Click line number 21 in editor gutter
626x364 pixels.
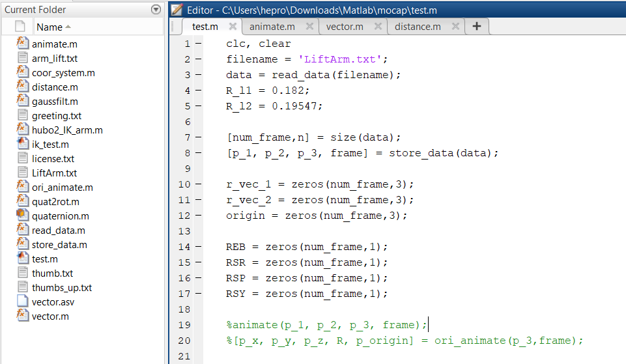tap(184, 356)
